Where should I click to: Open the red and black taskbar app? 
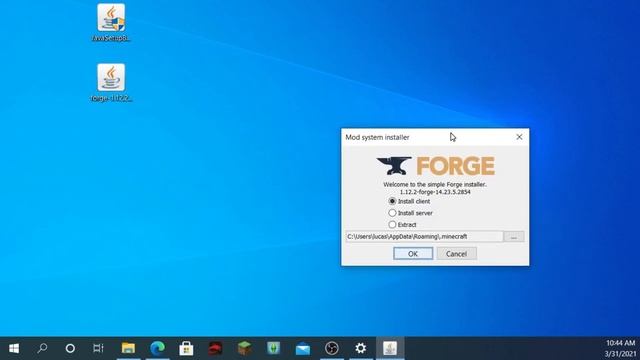[x=216, y=348]
